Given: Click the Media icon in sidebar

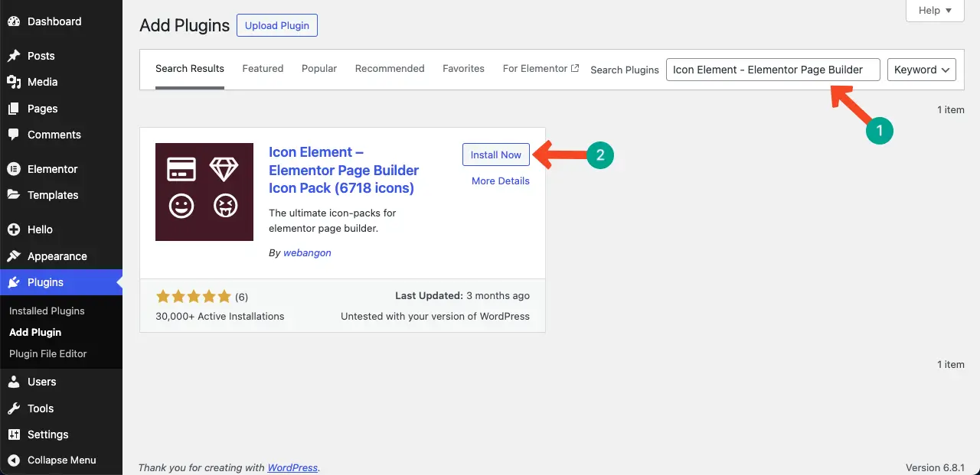Looking at the screenshot, I should click(14, 82).
